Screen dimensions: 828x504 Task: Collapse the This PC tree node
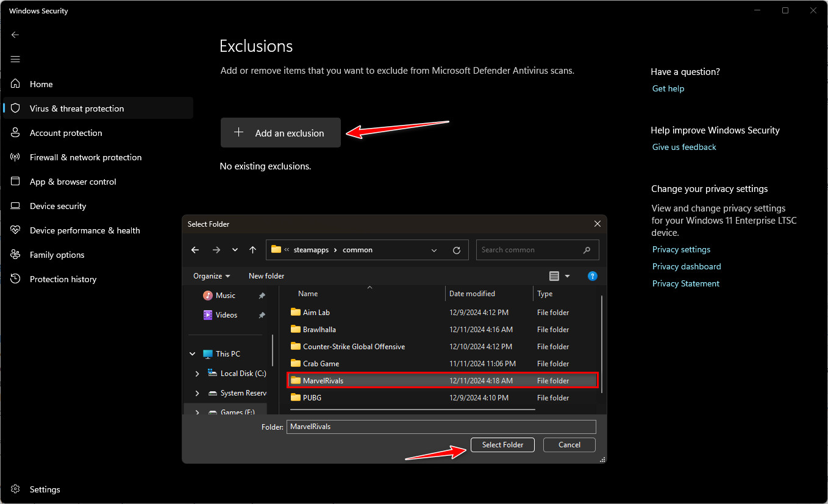[x=193, y=354]
